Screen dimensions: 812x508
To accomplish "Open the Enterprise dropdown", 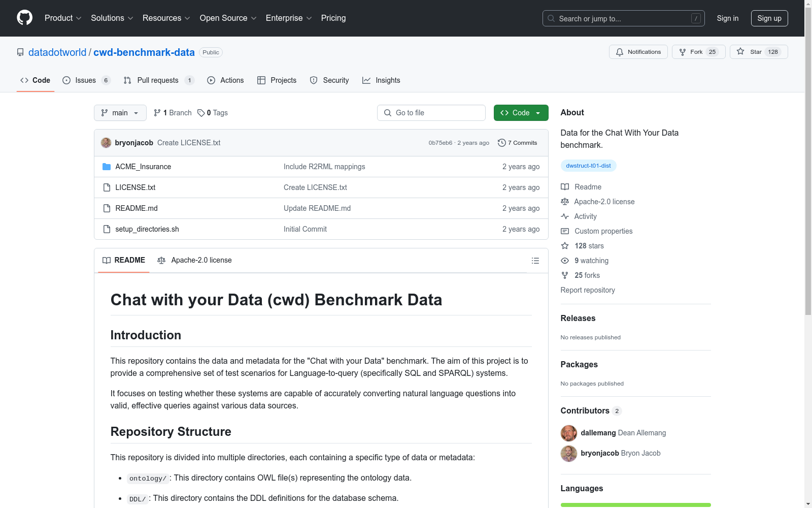I will (289, 18).
